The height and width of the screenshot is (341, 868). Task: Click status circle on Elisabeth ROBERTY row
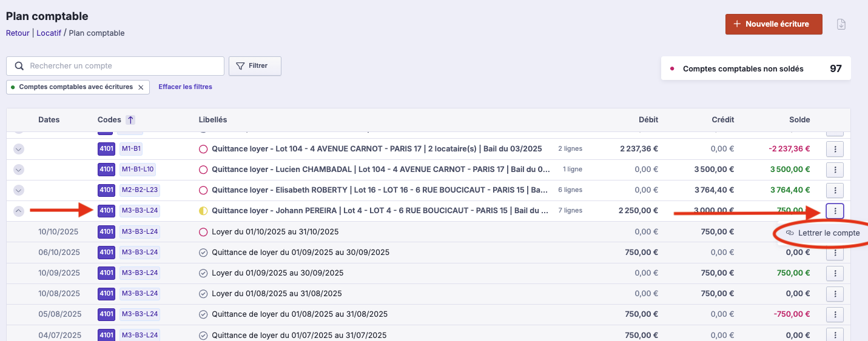[x=203, y=190]
